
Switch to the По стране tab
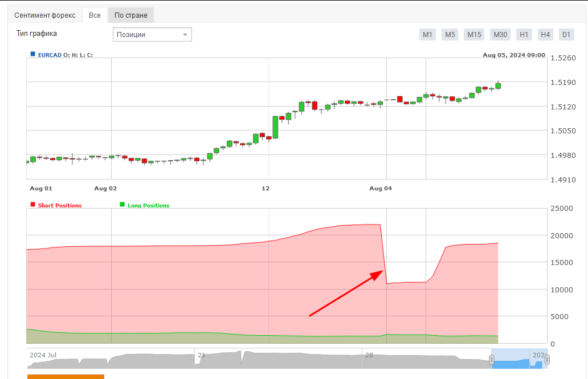tap(131, 15)
